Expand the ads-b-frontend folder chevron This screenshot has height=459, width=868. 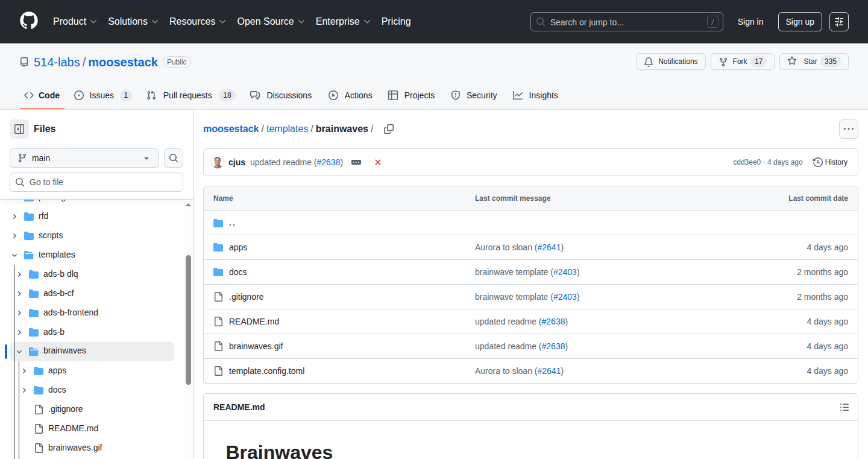click(x=19, y=312)
